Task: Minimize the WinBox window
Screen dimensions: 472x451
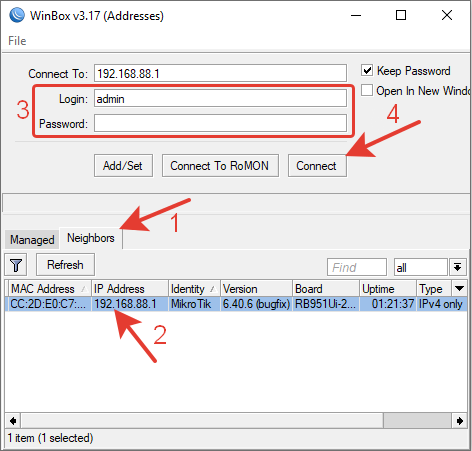Action: click(x=356, y=15)
